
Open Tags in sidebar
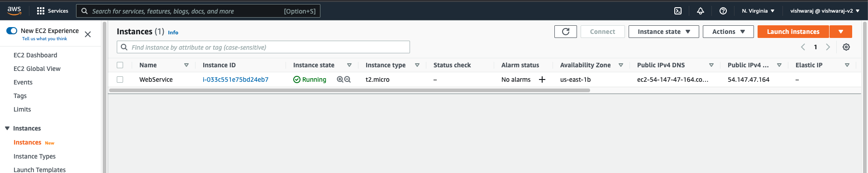click(x=20, y=96)
